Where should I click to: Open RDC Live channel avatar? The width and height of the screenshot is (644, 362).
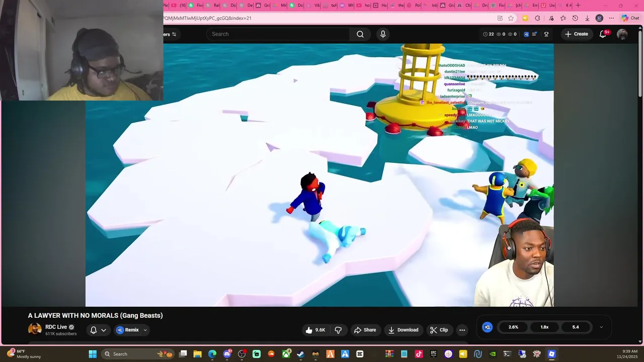click(35, 329)
